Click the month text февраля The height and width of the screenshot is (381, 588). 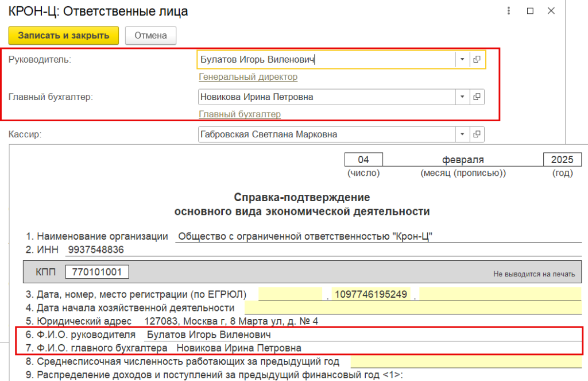click(463, 160)
